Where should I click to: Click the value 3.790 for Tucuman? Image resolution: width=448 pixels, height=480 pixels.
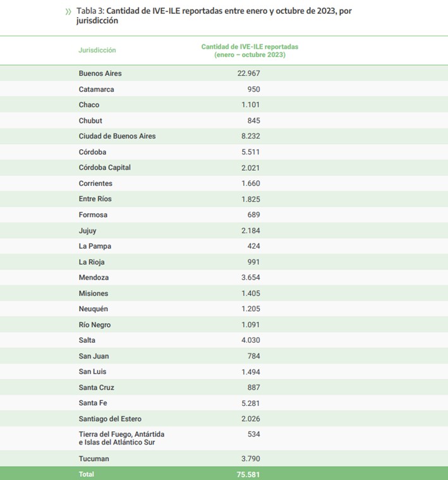coord(250,459)
